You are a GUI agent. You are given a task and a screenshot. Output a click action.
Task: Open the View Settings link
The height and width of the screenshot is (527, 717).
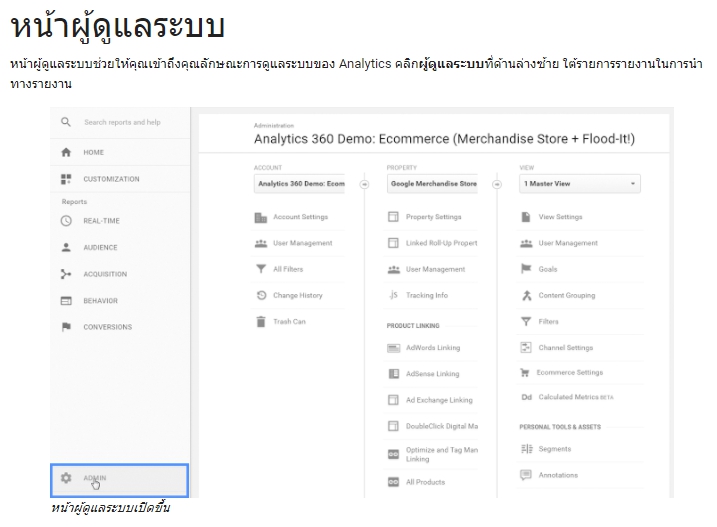[560, 217]
